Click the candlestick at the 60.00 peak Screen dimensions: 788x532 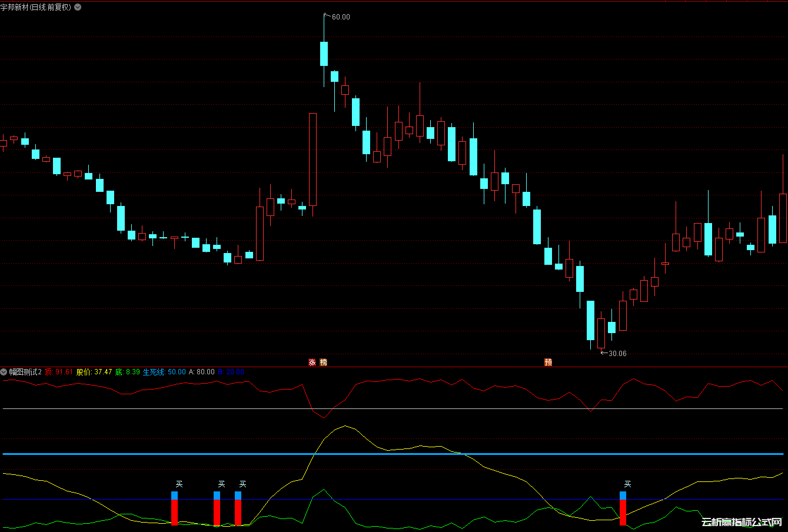(324, 54)
